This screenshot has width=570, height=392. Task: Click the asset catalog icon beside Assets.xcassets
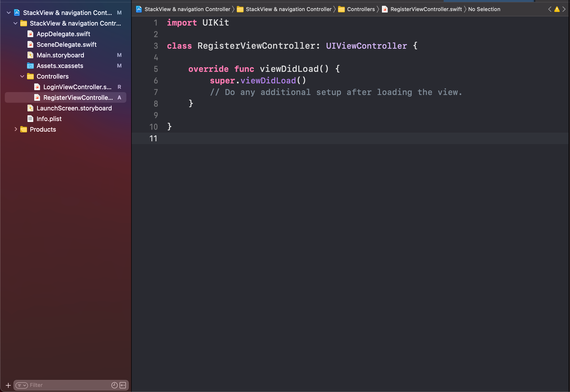coord(30,66)
